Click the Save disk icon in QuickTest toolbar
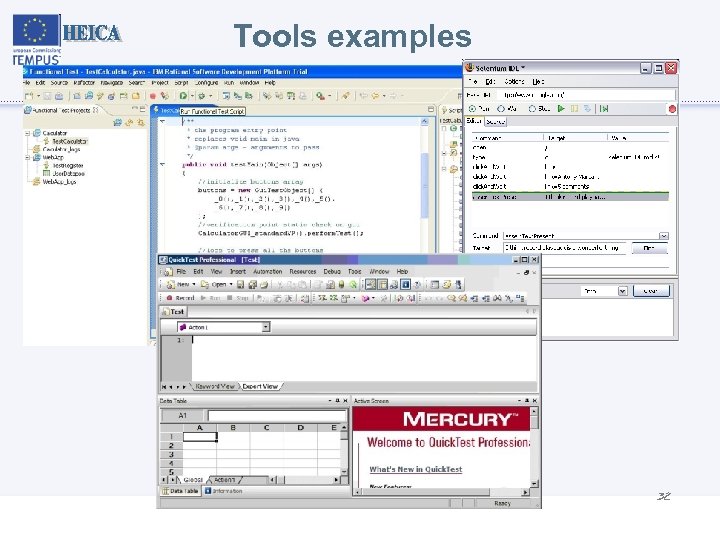 [240, 285]
